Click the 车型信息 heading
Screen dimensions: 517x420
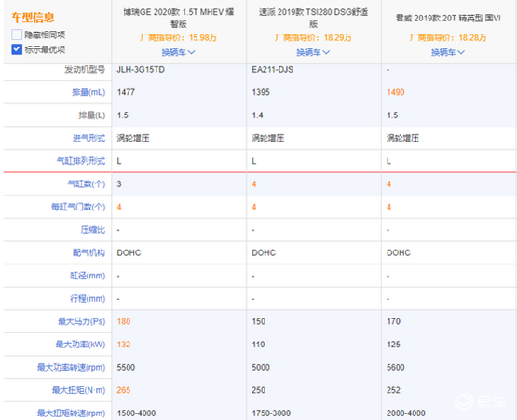point(33,17)
